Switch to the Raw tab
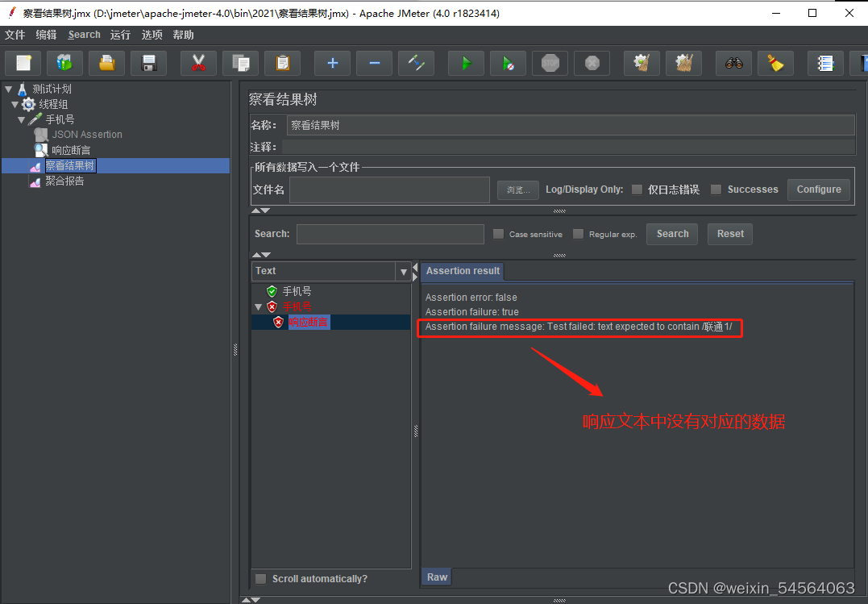 click(x=437, y=577)
